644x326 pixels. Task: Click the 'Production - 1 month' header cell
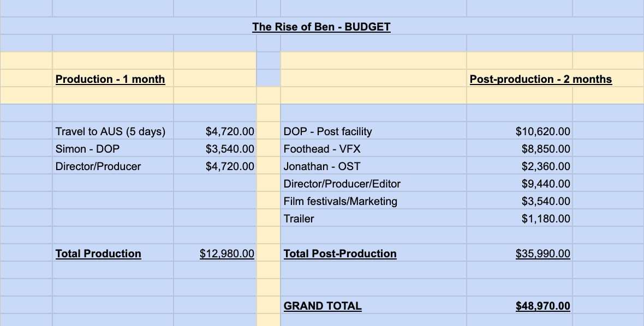coord(110,79)
